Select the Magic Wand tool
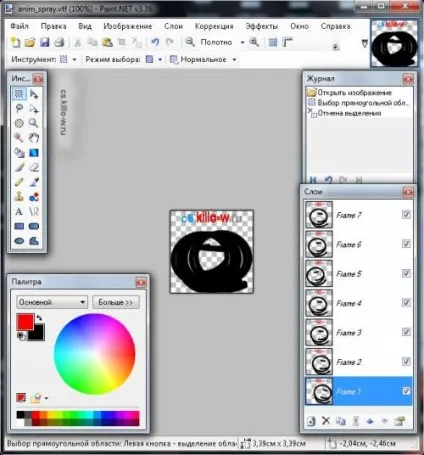Screen dimensions: 424x455 pos(19,138)
